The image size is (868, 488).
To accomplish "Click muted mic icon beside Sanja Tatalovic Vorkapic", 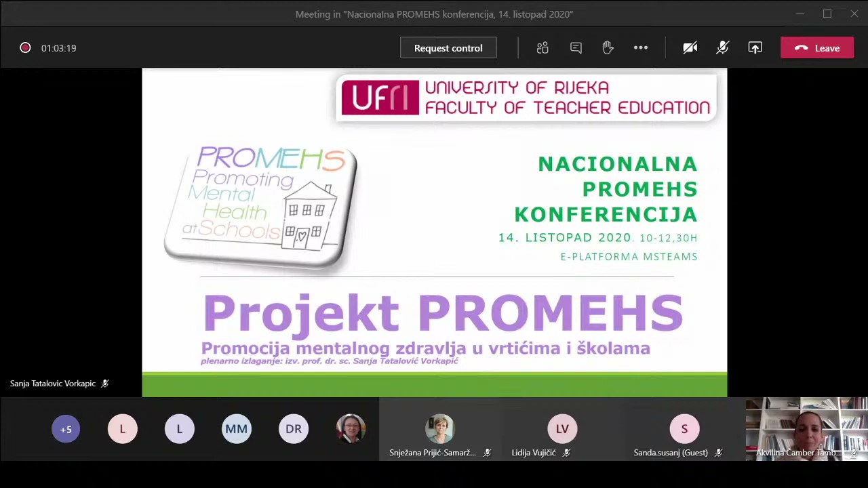I will tap(105, 384).
